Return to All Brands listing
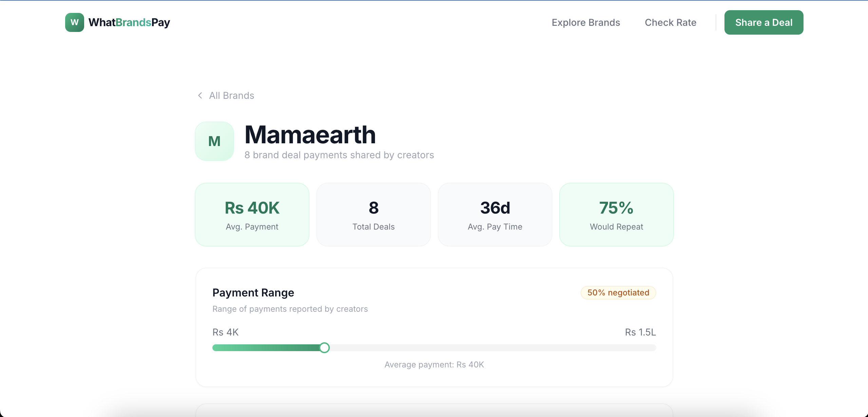This screenshot has height=417, width=868. (x=231, y=95)
